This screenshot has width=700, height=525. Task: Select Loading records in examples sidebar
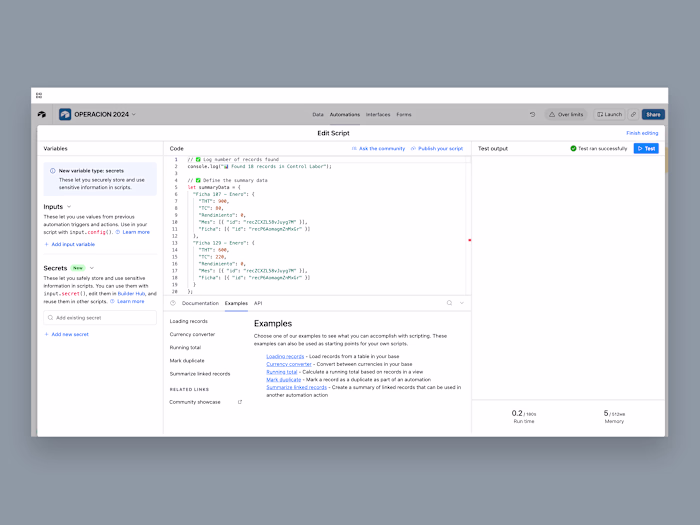188,321
